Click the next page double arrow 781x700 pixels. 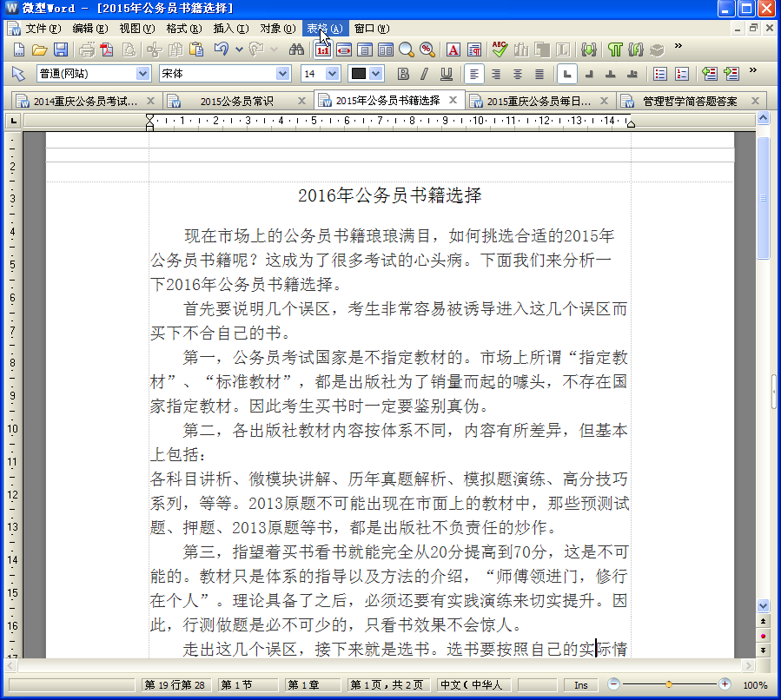763,650
